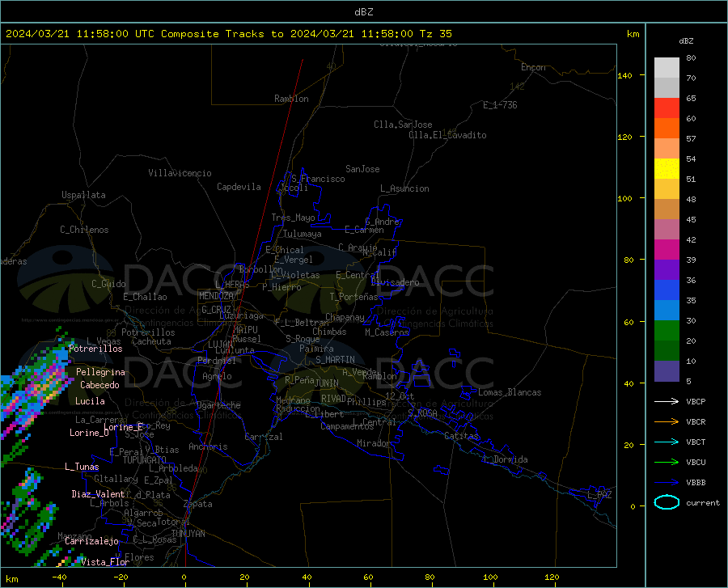Click the LUJAN map label
Image resolution: width=728 pixels, height=588 pixels.
pos(220,345)
